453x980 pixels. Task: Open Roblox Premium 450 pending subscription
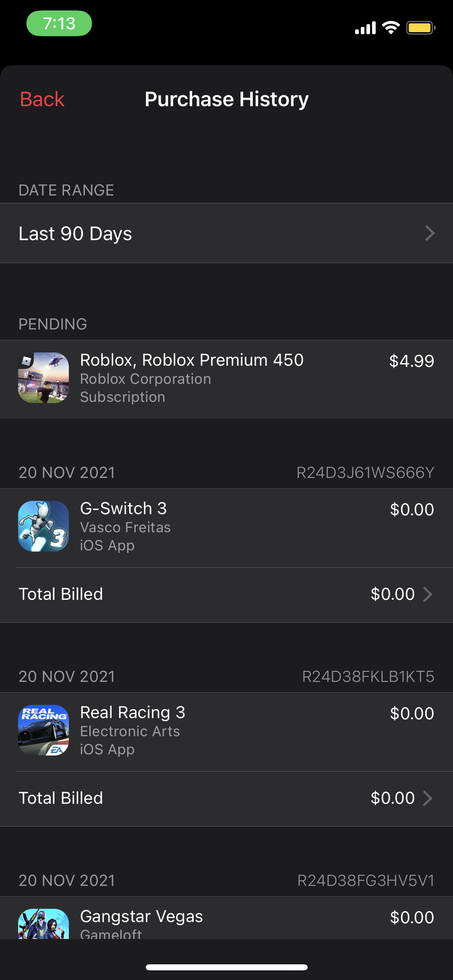coord(226,379)
